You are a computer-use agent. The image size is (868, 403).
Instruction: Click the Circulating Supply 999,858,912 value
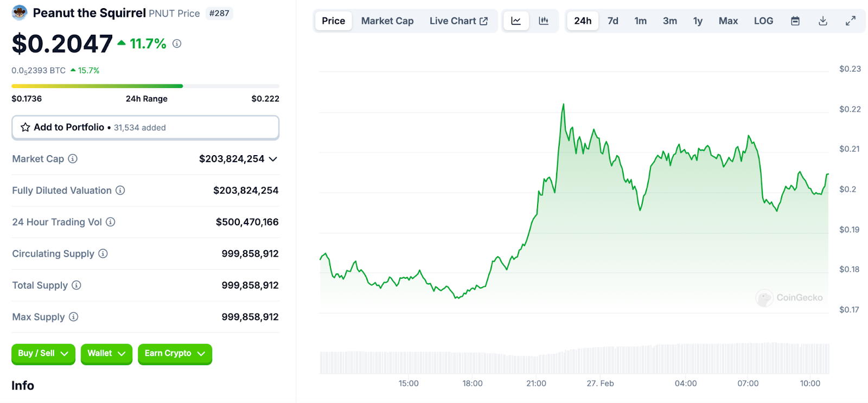pyautogui.click(x=250, y=253)
